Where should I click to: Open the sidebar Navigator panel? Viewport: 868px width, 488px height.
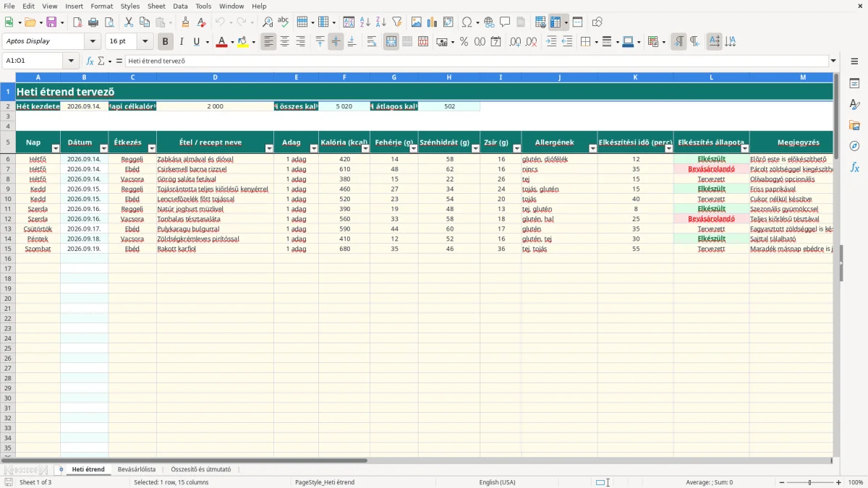[854, 146]
